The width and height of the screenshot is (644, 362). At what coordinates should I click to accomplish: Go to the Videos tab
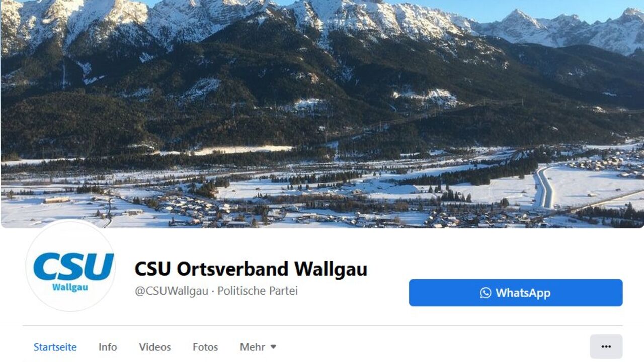155,347
